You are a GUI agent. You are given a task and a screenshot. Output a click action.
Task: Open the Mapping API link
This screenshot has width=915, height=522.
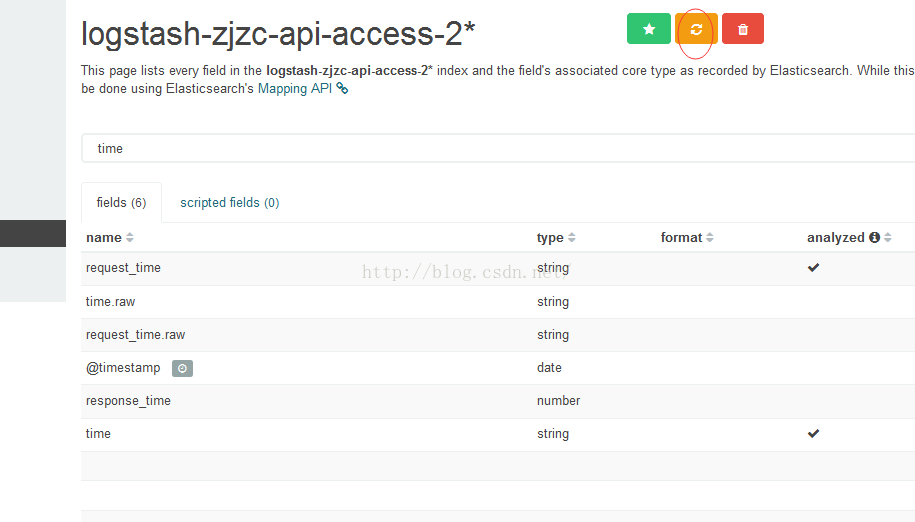(x=295, y=89)
